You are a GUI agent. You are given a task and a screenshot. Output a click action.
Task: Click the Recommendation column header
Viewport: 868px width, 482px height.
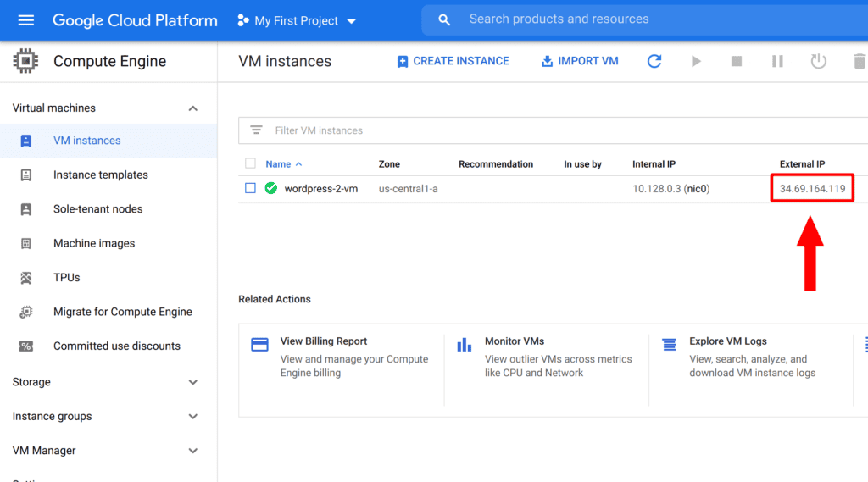[x=495, y=164]
